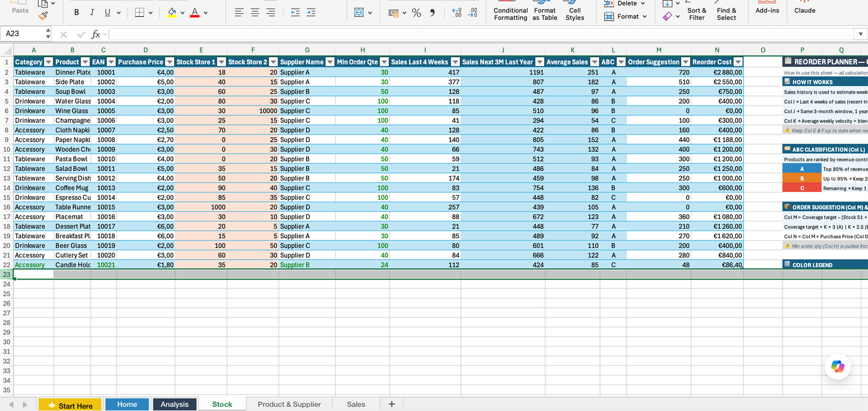Switch to Product & Supplier sheet tab
The width and height of the screenshot is (868, 411).
[x=289, y=404]
